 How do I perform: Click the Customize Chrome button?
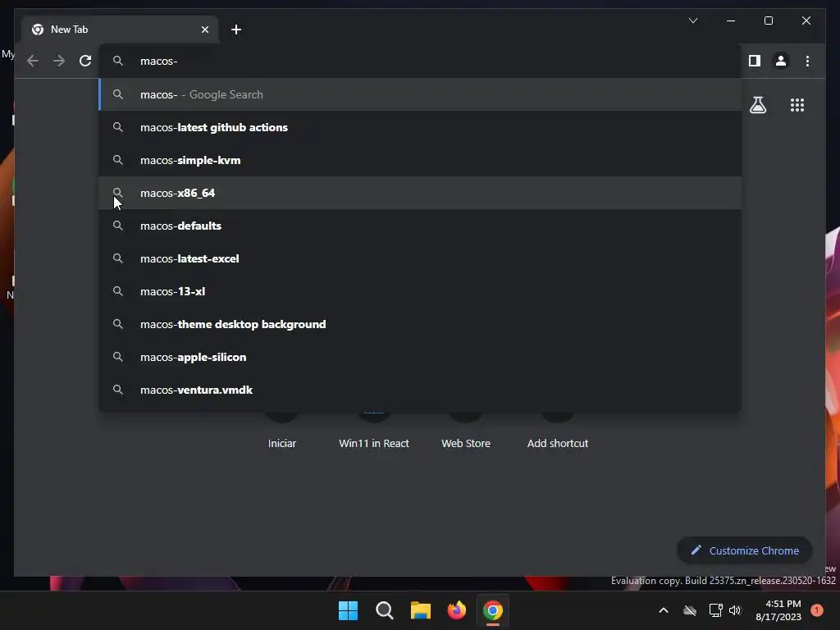tap(745, 550)
